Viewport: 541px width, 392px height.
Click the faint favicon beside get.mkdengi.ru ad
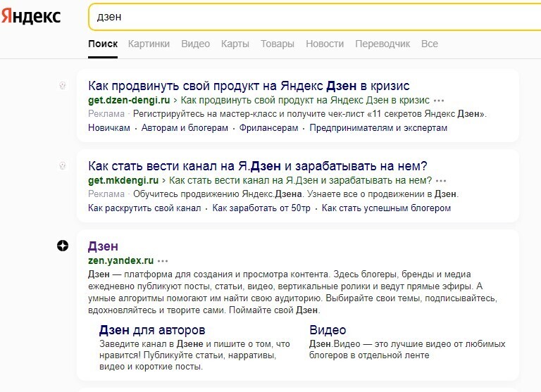(63, 166)
